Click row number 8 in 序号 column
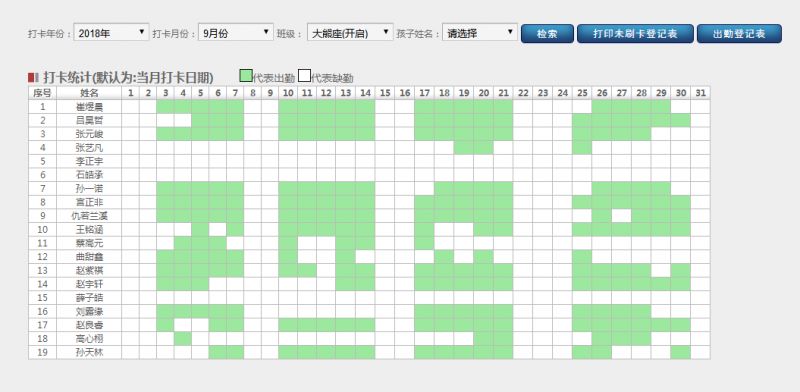The width and height of the screenshot is (800, 392). click(42, 202)
